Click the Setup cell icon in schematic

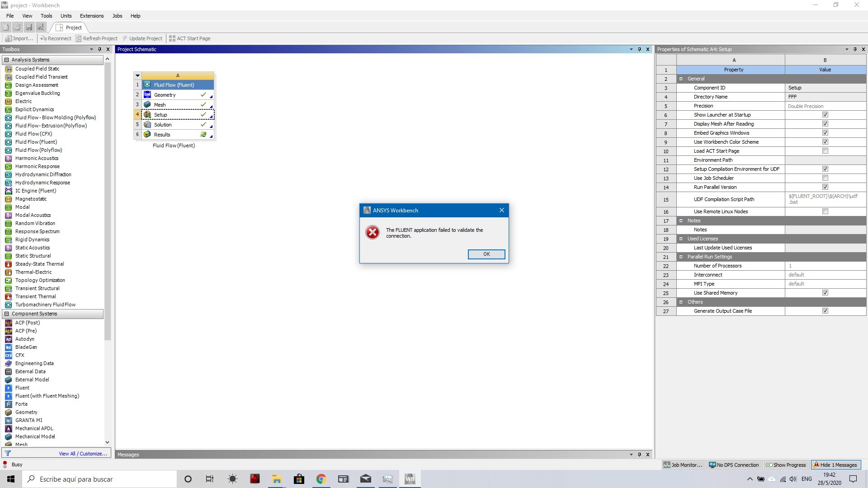tap(147, 114)
